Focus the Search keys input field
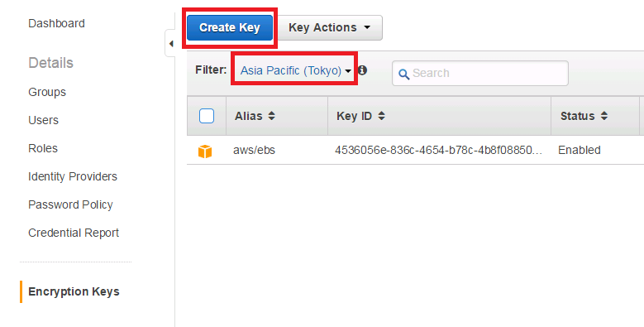The height and width of the screenshot is (327, 644). (x=480, y=73)
